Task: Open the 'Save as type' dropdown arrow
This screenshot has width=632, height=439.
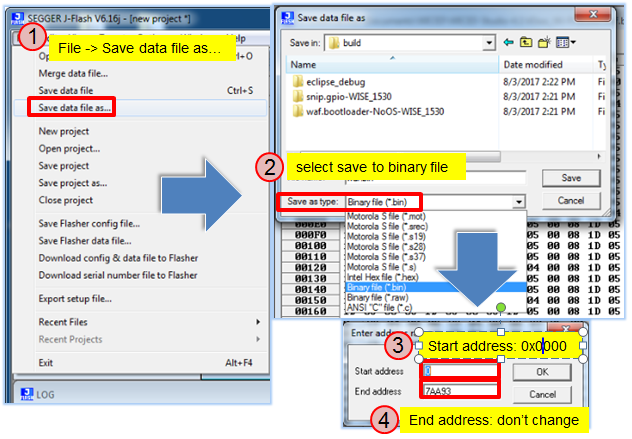Action: click(519, 201)
